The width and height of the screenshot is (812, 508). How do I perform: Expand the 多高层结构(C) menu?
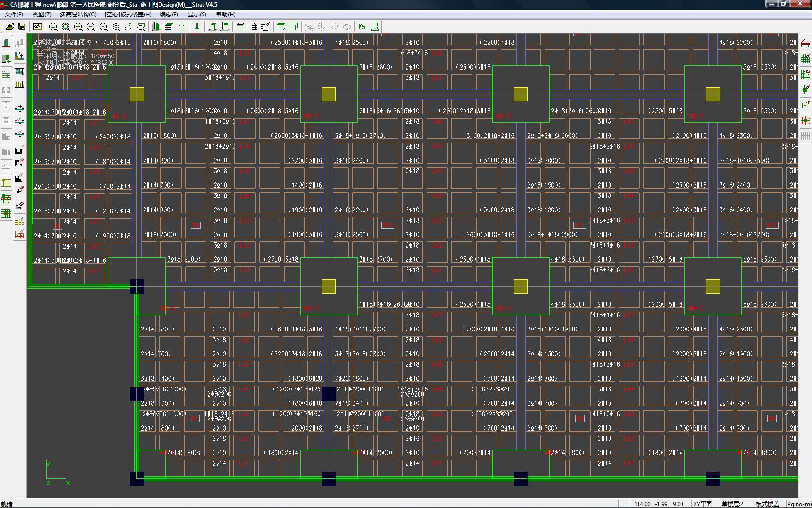tap(78, 15)
